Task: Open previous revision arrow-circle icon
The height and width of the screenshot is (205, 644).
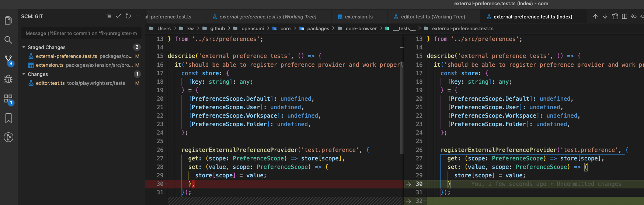Action: tap(634, 16)
